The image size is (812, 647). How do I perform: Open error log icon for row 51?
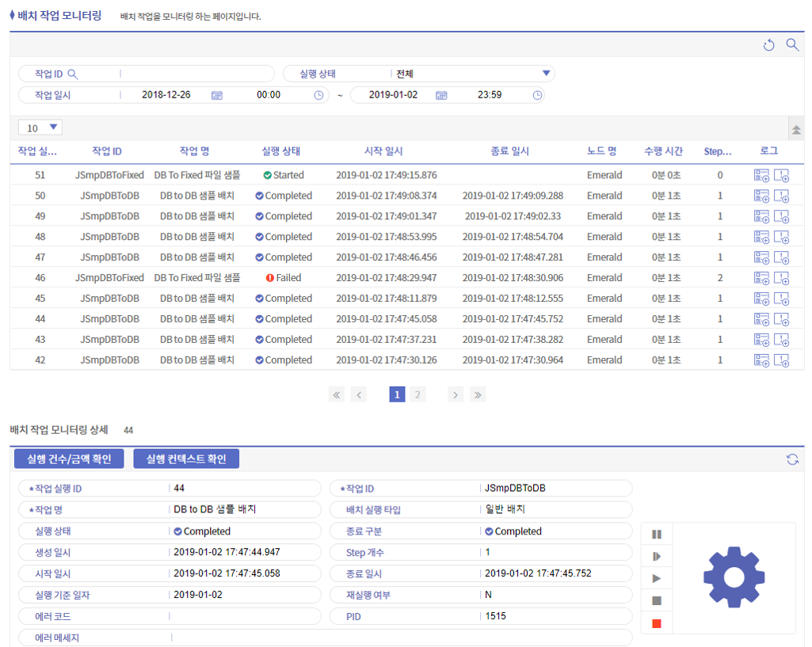coord(781,176)
